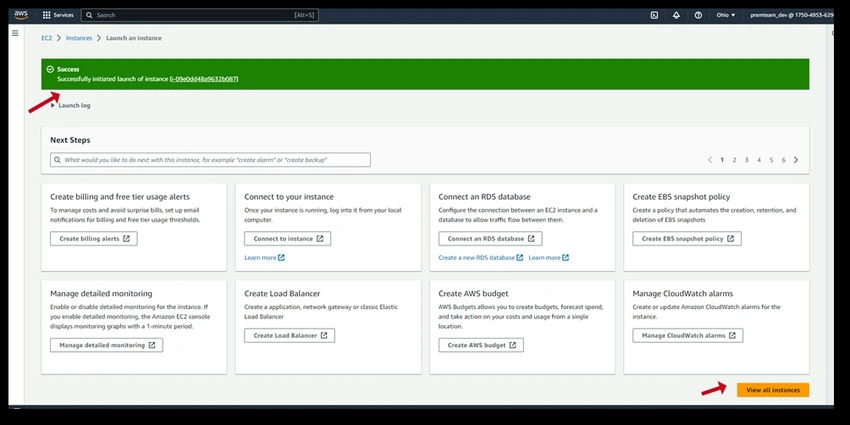Open the Ohio region dropdown
The image size is (850, 425).
(726, 15)
